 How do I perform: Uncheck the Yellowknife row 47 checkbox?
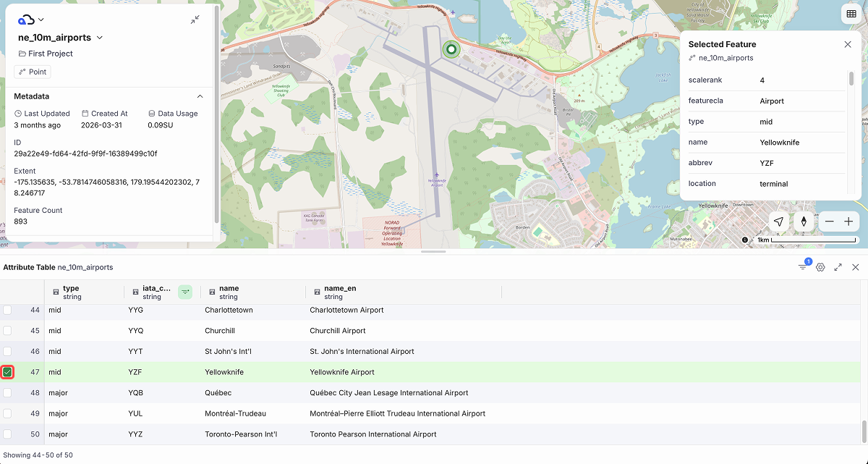(7, 372)
